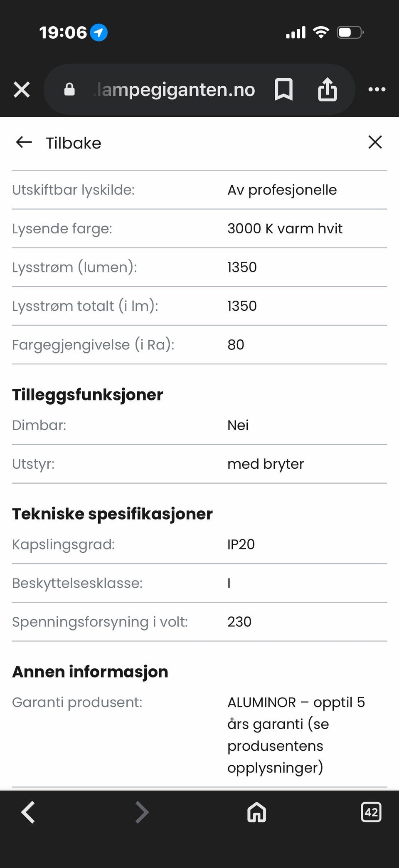
Task: Tap the ALUMINOR warranty text
Action: [296, 734]
